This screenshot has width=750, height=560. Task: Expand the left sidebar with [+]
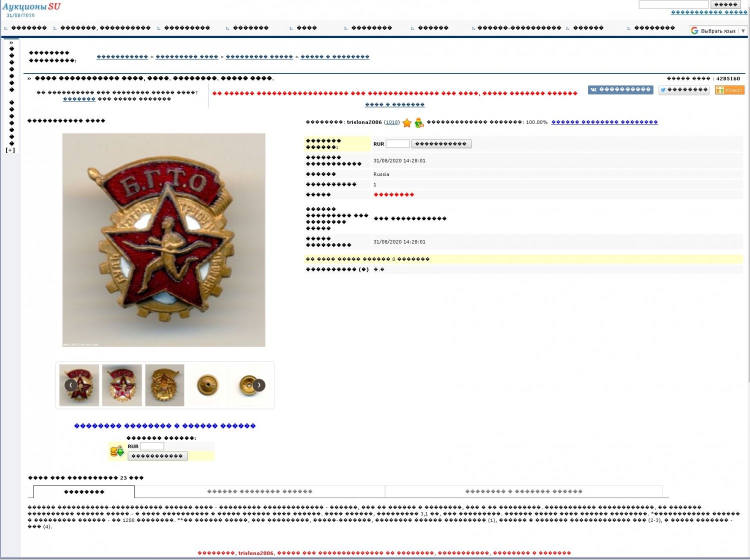click(x=10, y=150)
